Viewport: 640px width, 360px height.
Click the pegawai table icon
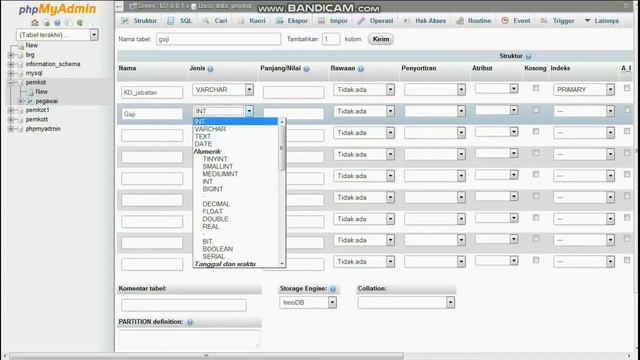pyautogui.click(x=29, y=101)
